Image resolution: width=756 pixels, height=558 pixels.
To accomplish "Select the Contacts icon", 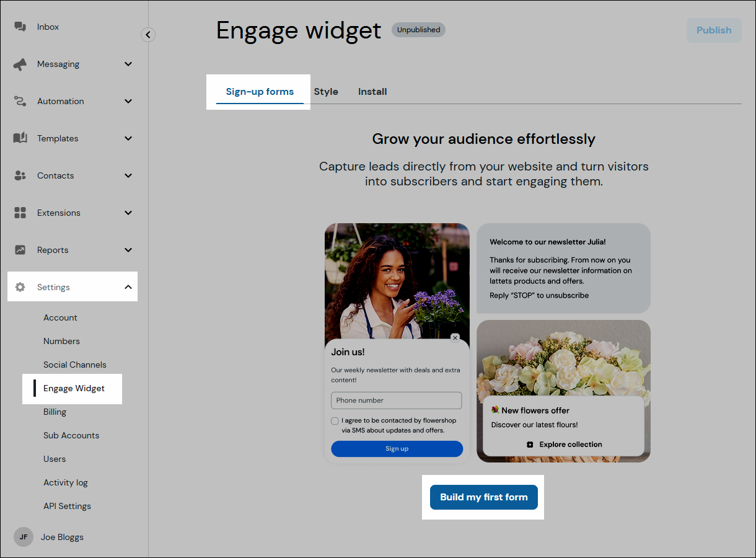I will click(20, 175).
